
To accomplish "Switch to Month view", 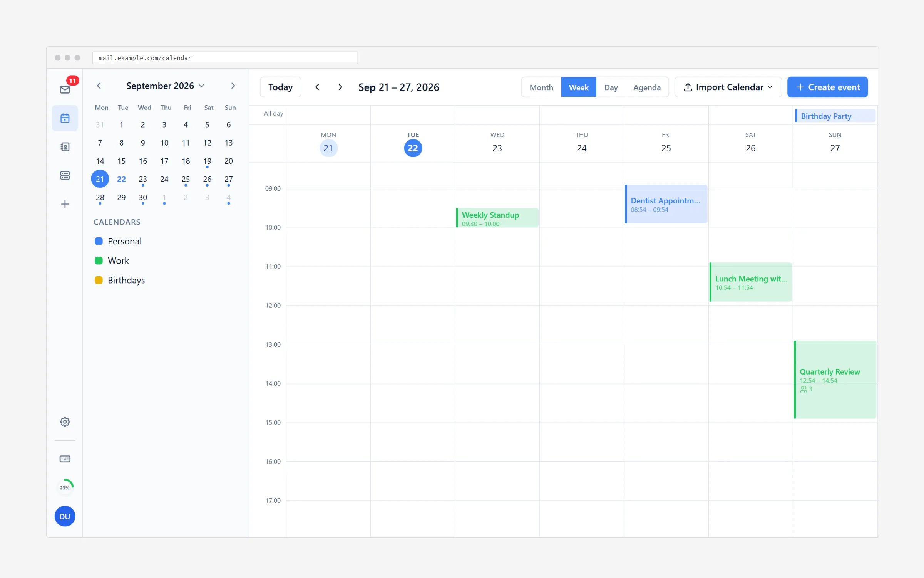I will [x=541, y=87].
